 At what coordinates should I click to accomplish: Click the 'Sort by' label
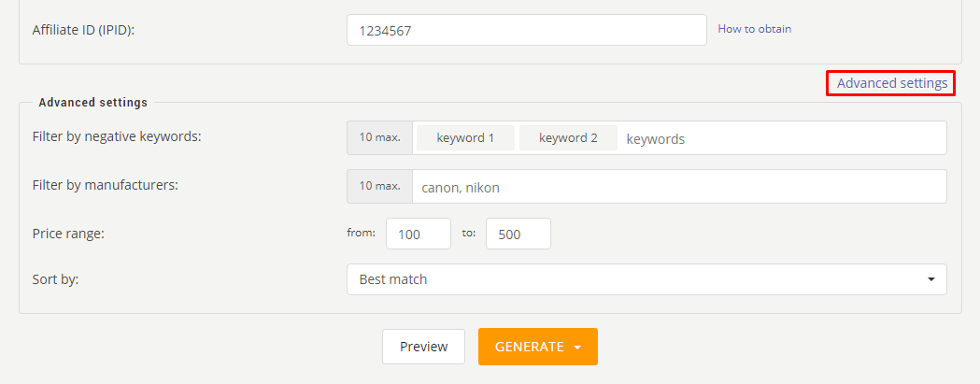pos(56,279)
